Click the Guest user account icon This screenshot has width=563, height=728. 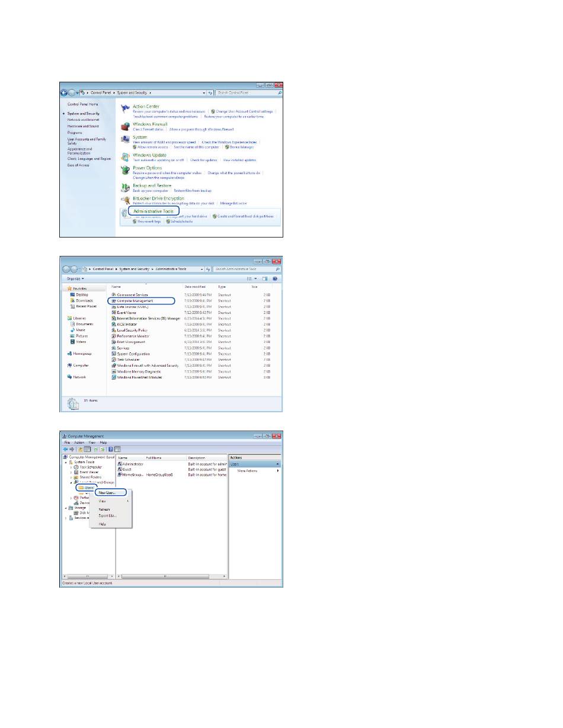pyautogui.click(x=120, y=469)
